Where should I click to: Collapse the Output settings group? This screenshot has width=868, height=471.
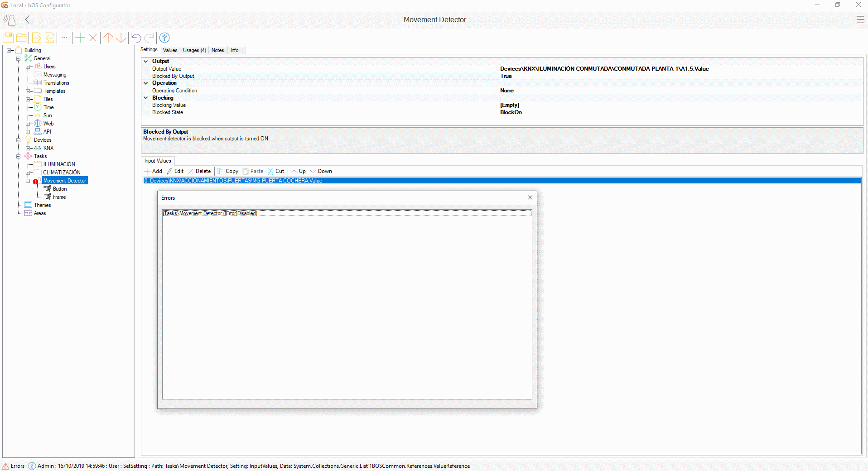click(146, 61)
